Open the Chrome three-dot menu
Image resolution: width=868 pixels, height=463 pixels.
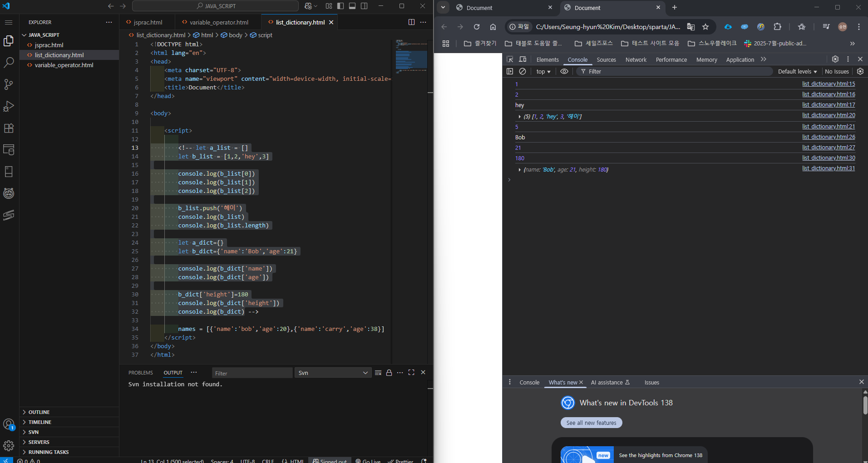pos(859,27)
